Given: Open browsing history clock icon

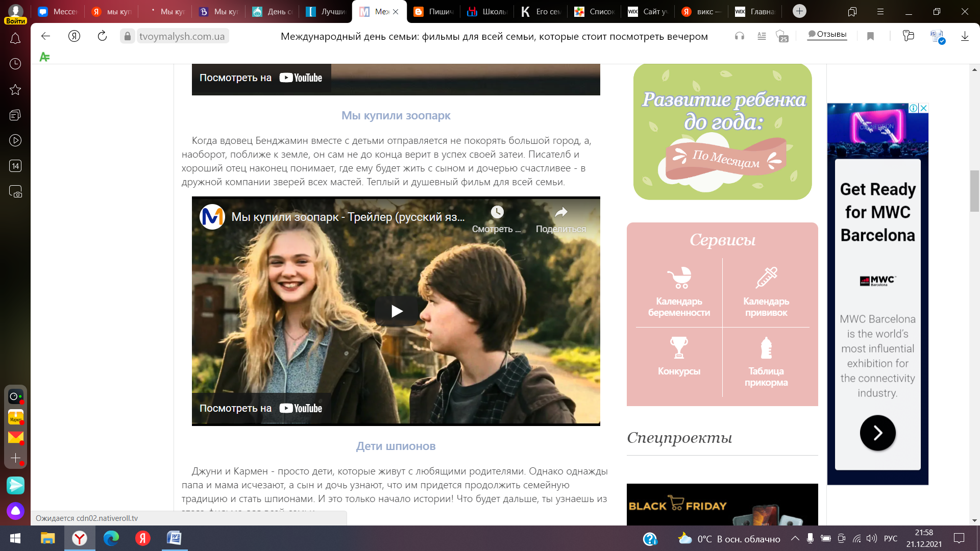Looking at the screenshot, I should [15, 64].
